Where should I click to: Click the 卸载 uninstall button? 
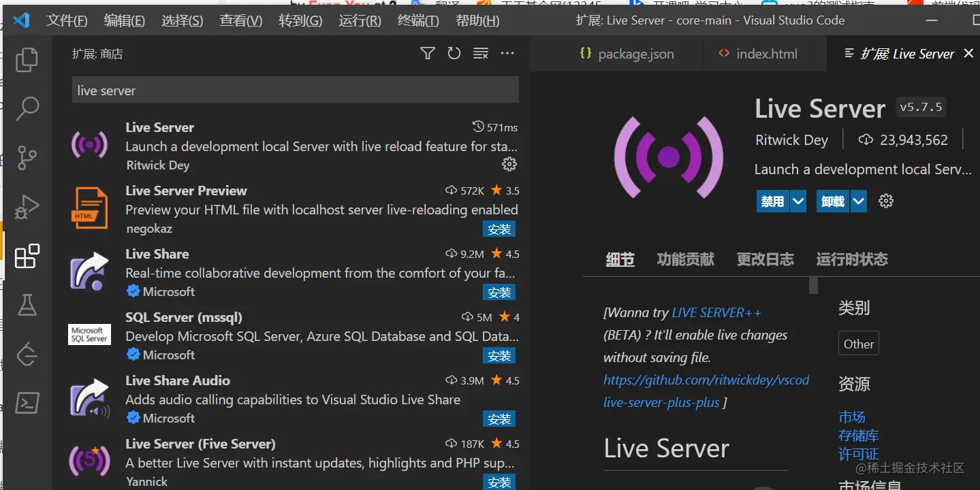(x=833, y=201)
